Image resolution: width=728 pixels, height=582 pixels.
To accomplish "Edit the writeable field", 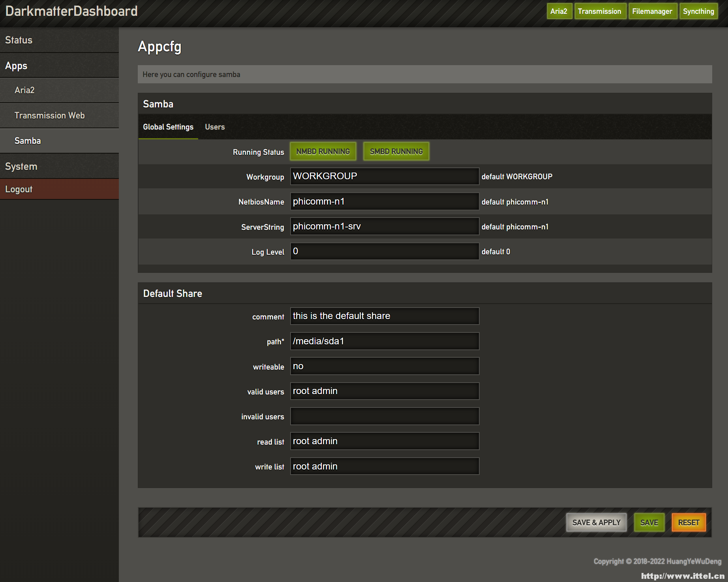I will 385,366.
